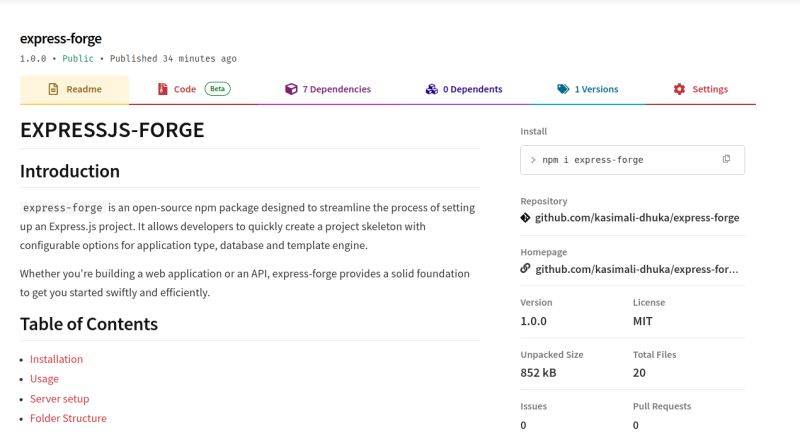Select the Code tab's Beta badge
Image resolution: width=800 pixels, height=434 pixels.
[x=217, y=89]
